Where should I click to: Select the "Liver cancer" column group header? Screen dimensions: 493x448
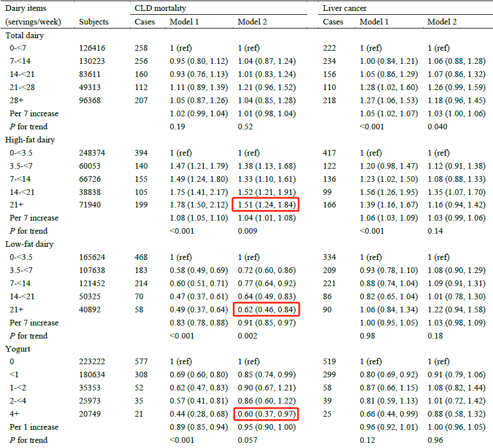[x=345, y=9]
